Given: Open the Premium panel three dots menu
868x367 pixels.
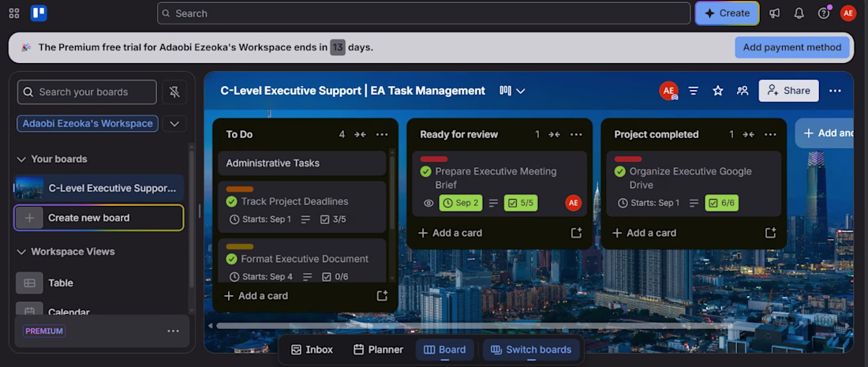Looking at the screenshot, I should click(174, 331).
